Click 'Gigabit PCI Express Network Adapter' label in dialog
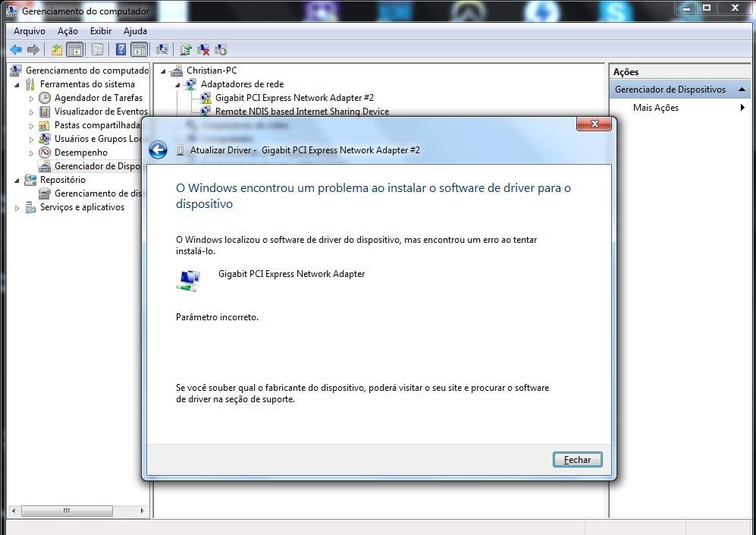This screenshot has height=535, width=756. pyautogui.click(x=291, y=273)
